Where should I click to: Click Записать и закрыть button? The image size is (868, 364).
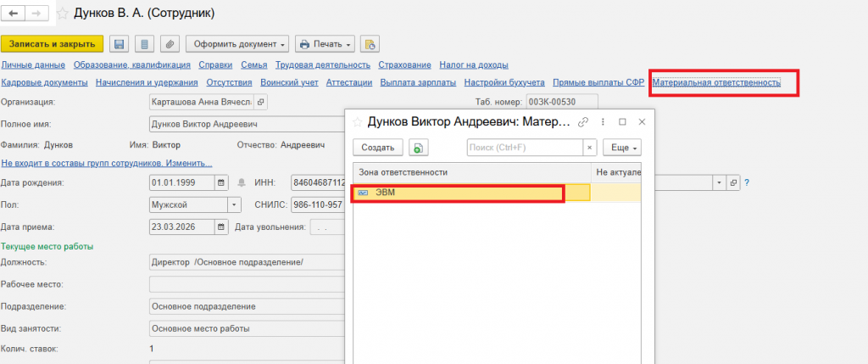point(52,44)
